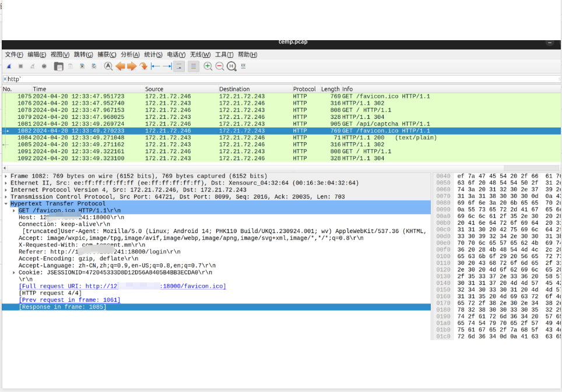
Task: Click the display filter bookmark icon
Action: 5,79
